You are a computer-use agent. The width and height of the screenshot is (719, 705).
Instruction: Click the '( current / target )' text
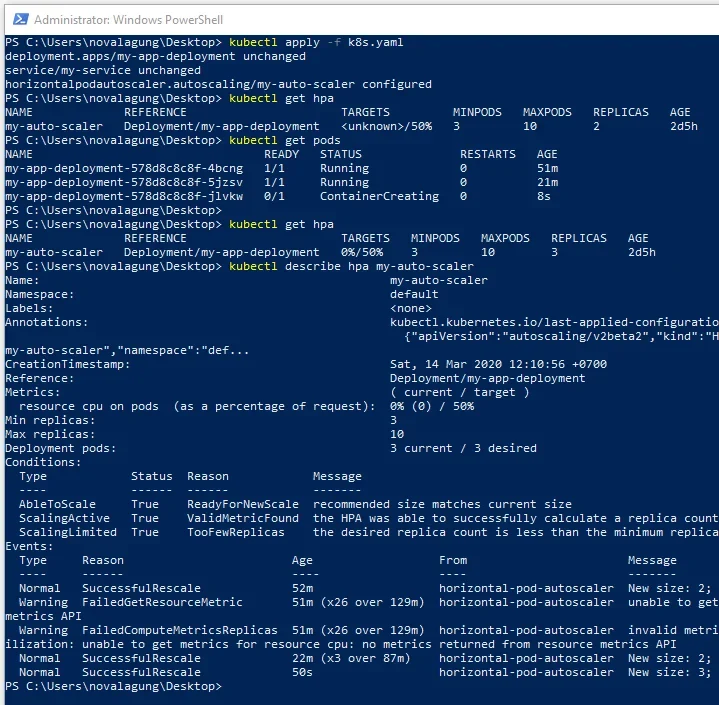[x=459, y=393]
